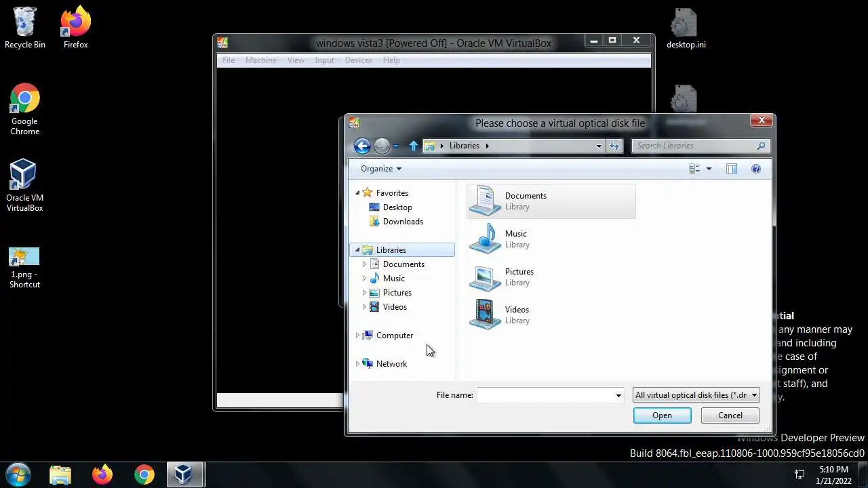Expand Pictures in navigation tree

[364, 293]
